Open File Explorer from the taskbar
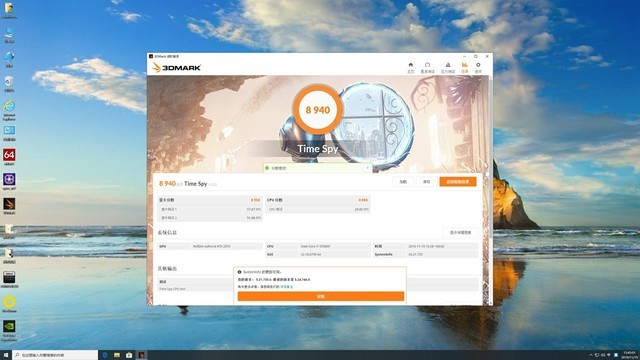 (x=117, y=355)
